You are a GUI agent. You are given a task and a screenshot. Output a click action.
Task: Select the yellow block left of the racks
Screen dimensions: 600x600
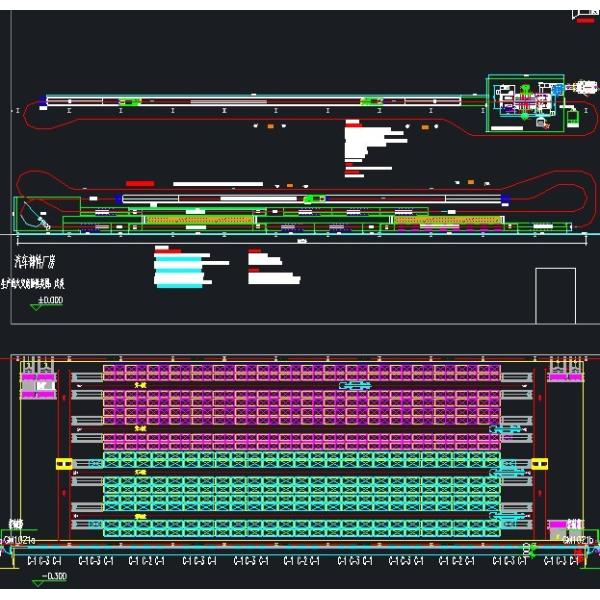64,464
